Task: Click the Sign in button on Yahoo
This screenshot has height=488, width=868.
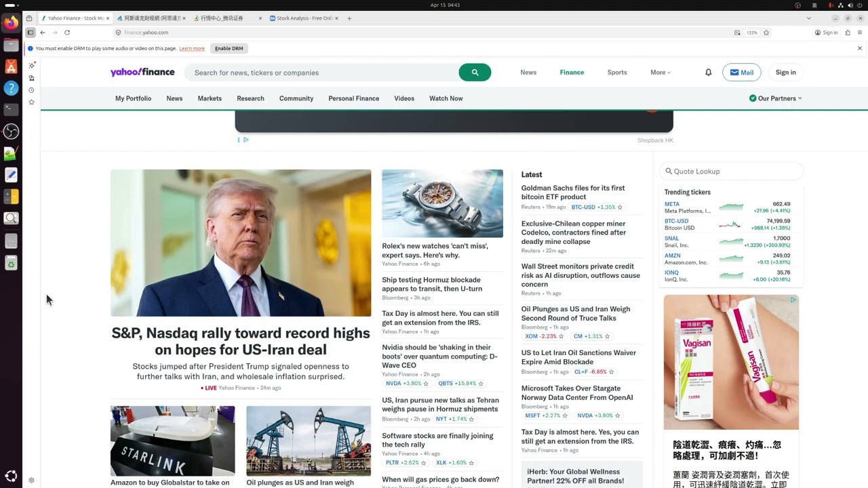Action: 785,73
